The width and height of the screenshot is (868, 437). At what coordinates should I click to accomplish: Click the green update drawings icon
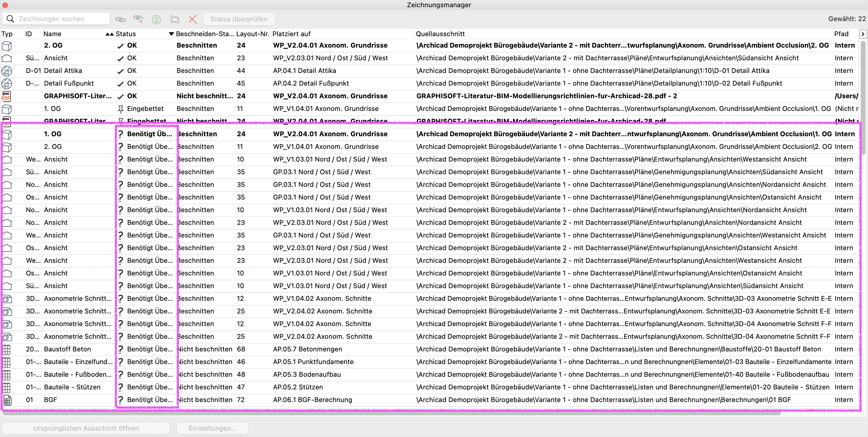[156, 19]
